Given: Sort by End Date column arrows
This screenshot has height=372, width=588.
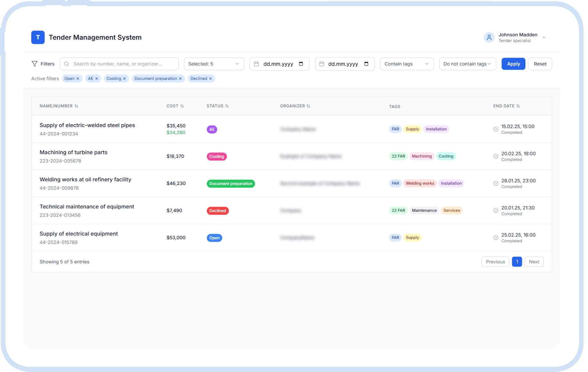Looking at the screenshot, I should click(x=518, y=106).
